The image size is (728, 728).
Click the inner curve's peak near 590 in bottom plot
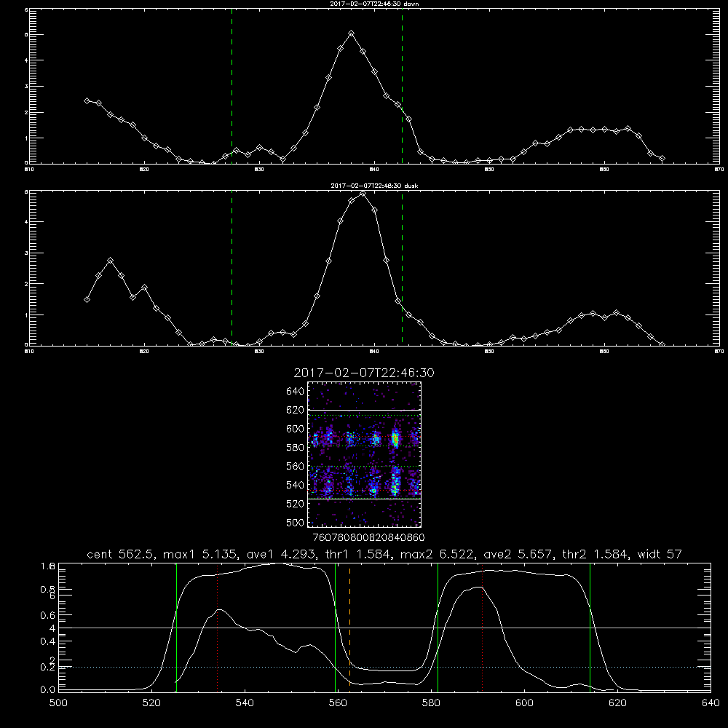tap(480, 587)
